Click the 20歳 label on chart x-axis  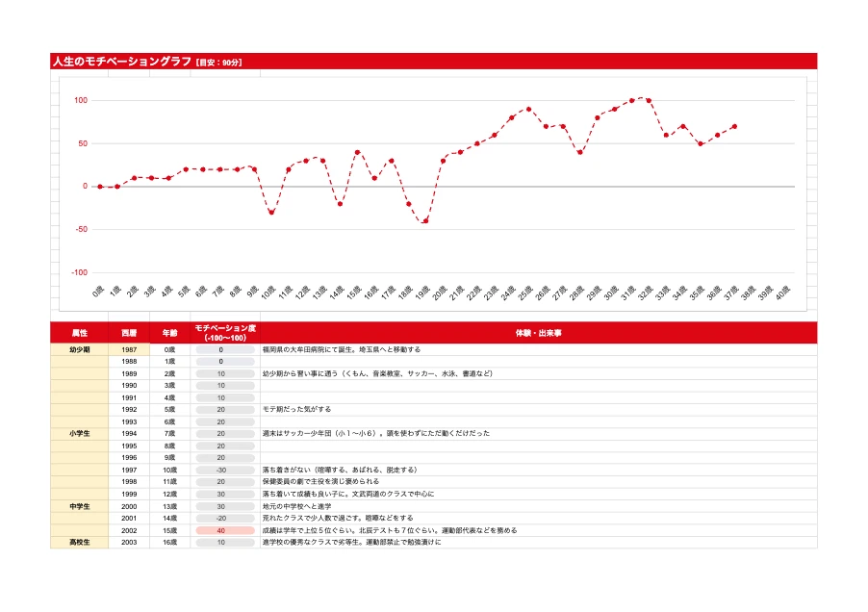[440, 293]
